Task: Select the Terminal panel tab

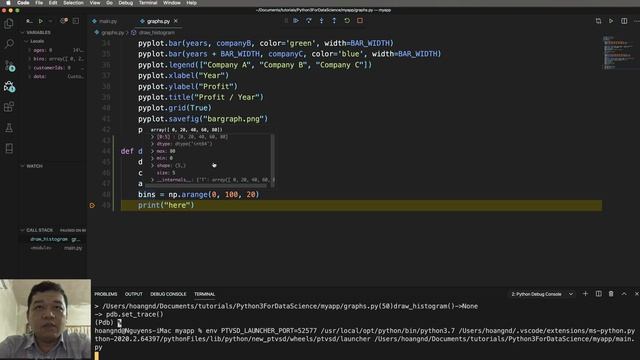Action: [204, 294]
